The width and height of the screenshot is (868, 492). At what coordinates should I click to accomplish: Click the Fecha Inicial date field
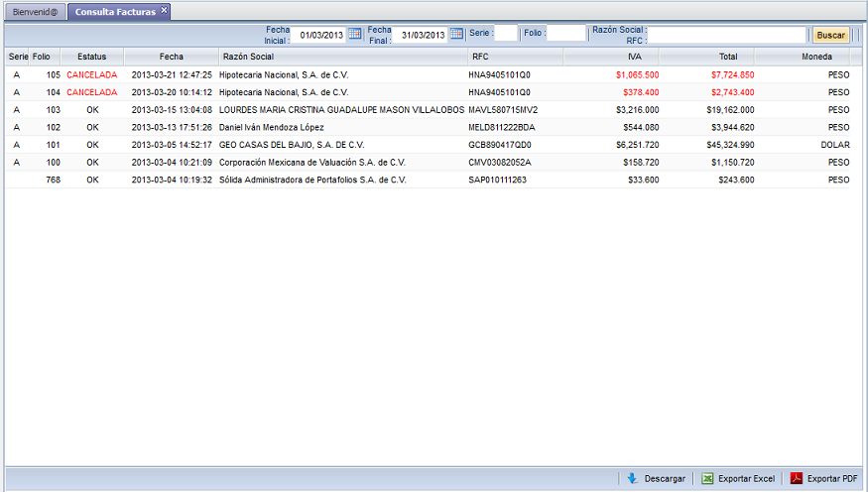[318, 35]
